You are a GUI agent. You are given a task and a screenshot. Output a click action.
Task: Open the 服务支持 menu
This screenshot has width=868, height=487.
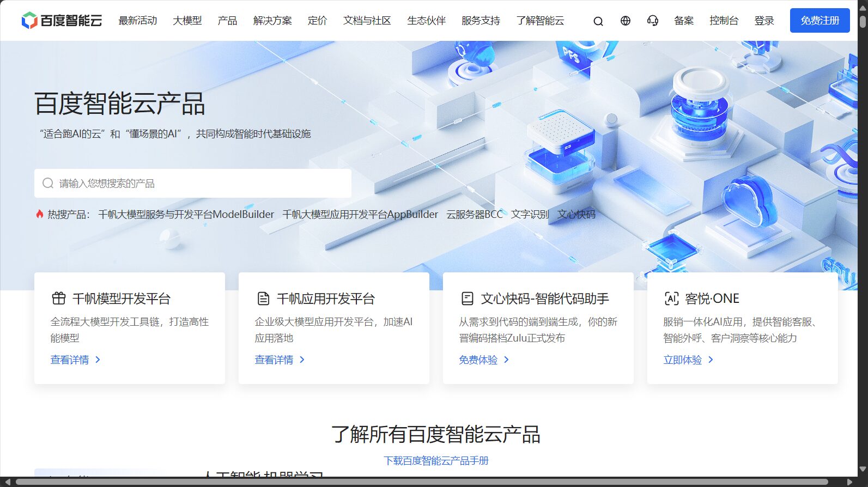[x=481, y=21]
